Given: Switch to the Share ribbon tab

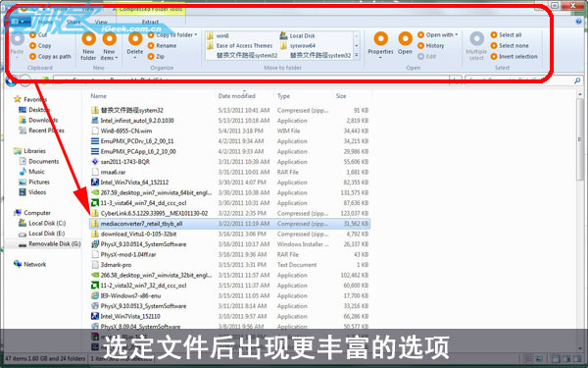Looking at the screenshot, I should (73, 23).
